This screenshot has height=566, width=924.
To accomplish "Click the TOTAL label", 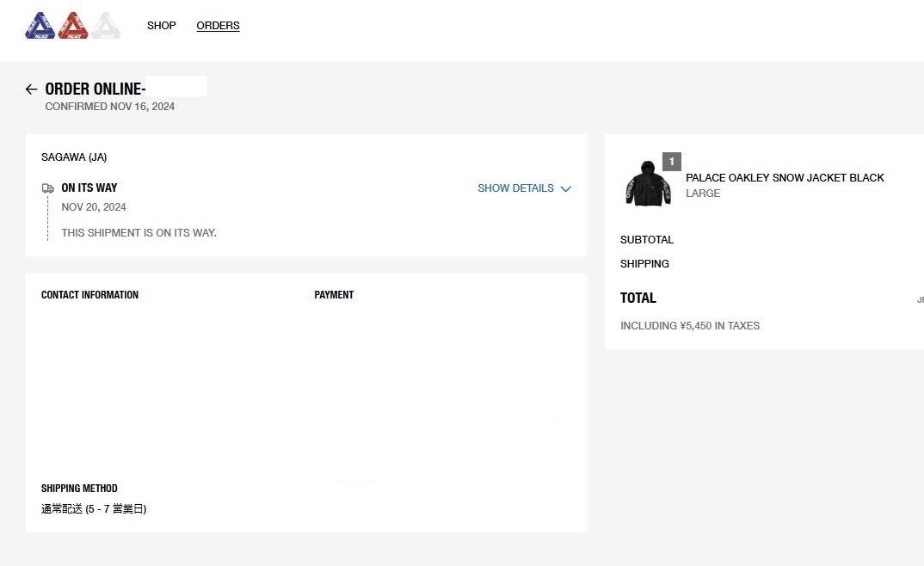I will [638, 298].
